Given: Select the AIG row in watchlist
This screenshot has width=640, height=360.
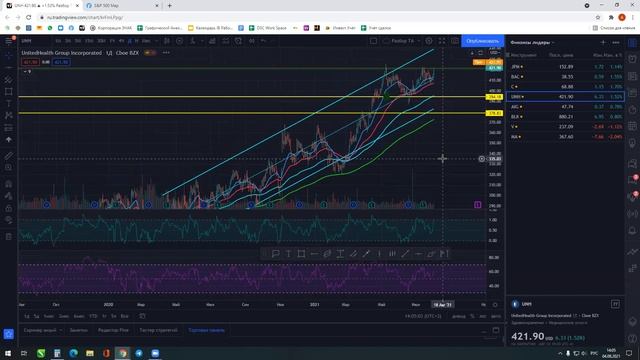Looking at the screenshot, I should (x=565, y=107).
